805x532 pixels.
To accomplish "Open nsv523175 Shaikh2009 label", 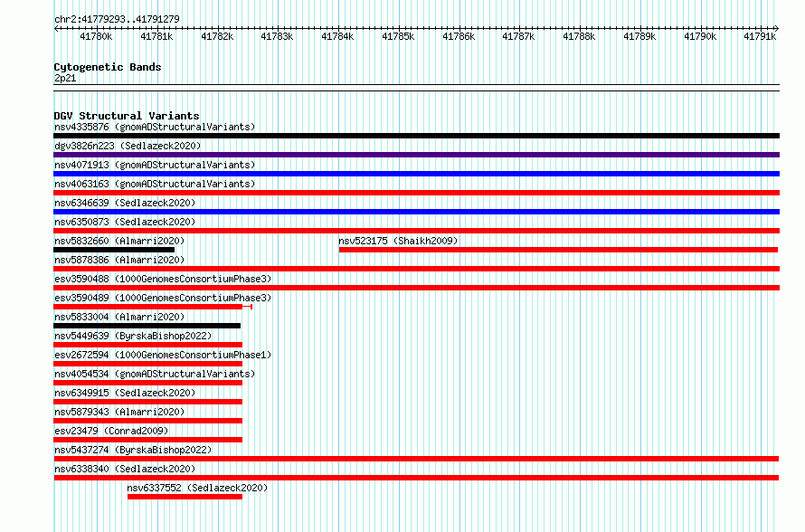I will 398,241.
